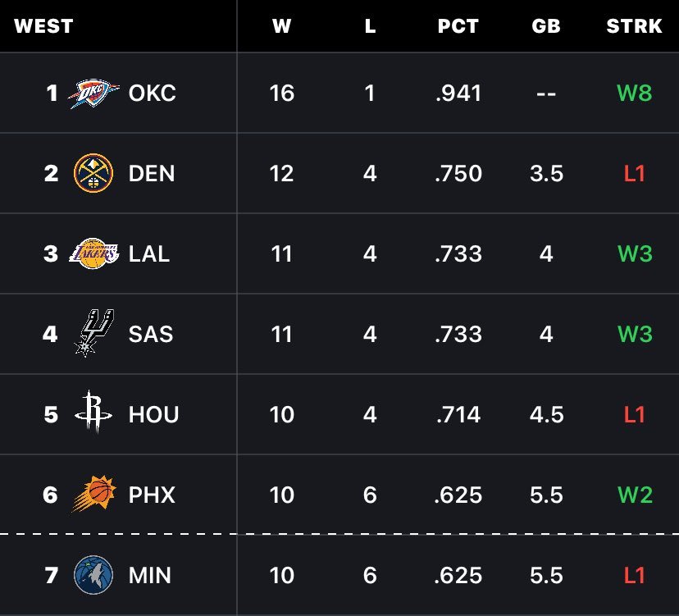Open the Houston Rockets logo
This screenshot has height=616, width=679.
[93, 413]
